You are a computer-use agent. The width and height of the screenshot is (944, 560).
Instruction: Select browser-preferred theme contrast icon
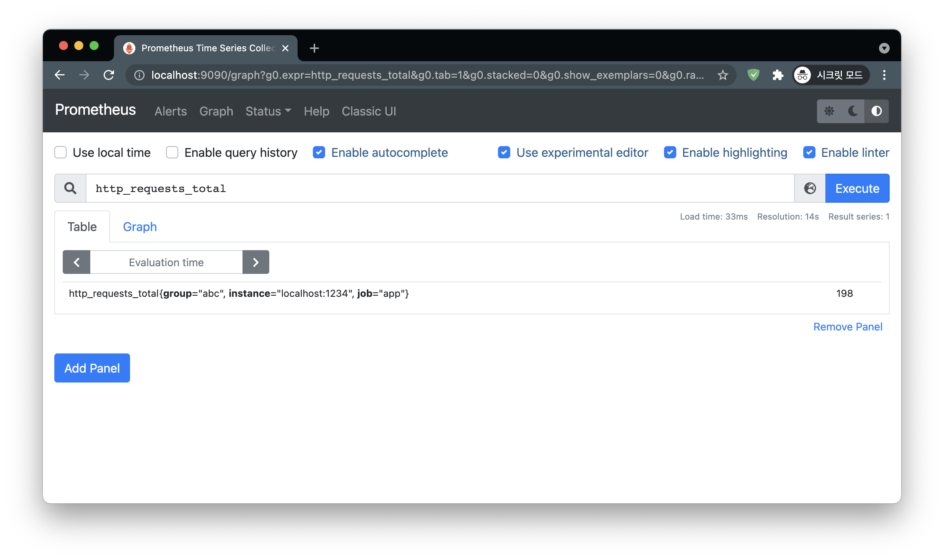click(x=876, y=111)
